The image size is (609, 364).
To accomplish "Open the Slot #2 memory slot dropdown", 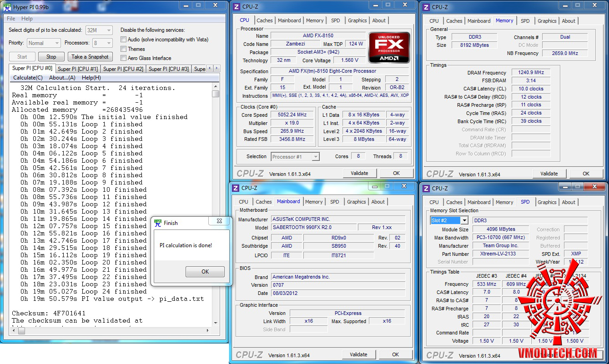I will point(449,220).
